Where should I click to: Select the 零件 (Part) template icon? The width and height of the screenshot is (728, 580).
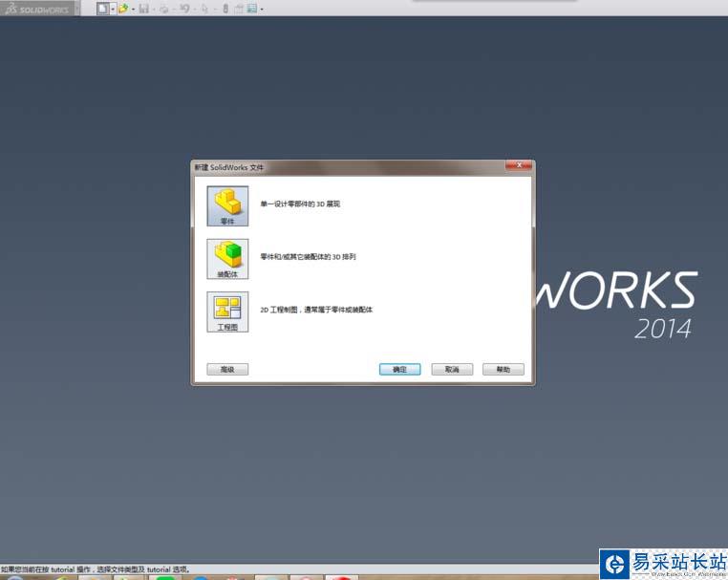[227, 206]
